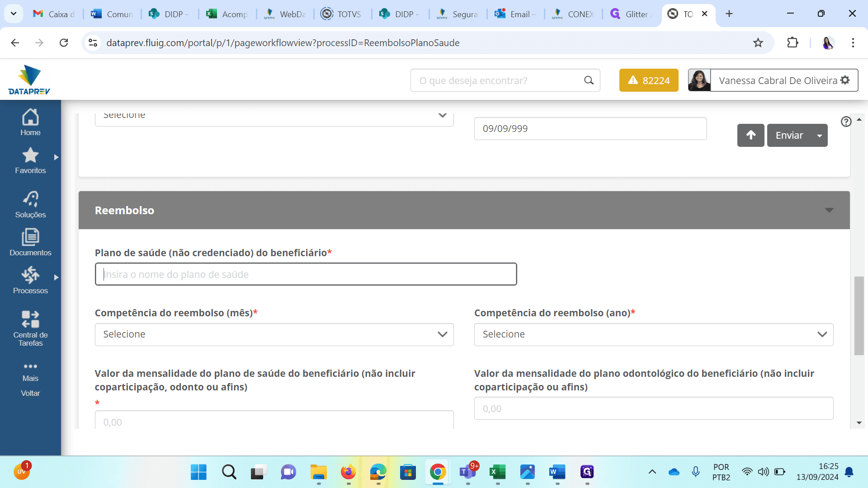Expand Favoritos submenu arrow
Screen dimensions: 868x488
pyautogui.click(x=56, y=157)
